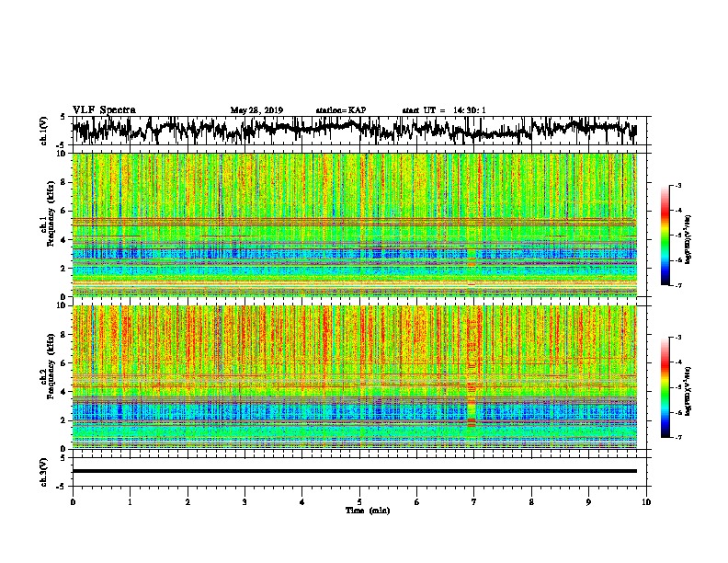This screenshot has width=728, height=563.
Task: Click the ch.1 colorbar log(PSD) label
Action: (688, 239)
